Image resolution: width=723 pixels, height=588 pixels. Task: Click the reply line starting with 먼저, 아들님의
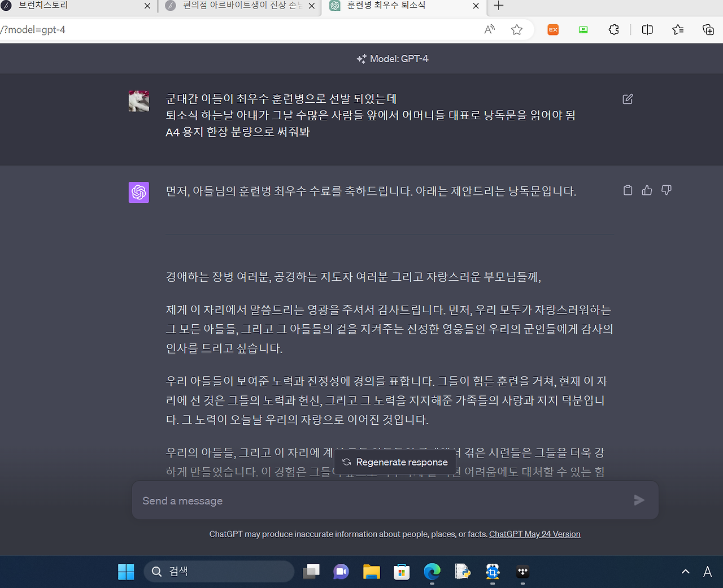pyautogui.click(x=371, y=191)
